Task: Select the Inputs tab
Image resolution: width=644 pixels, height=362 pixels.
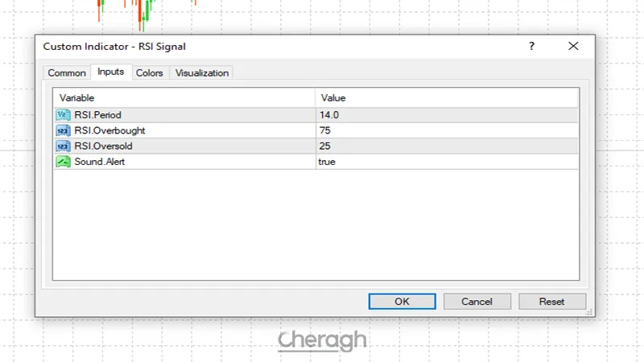Action: [110, 72]
